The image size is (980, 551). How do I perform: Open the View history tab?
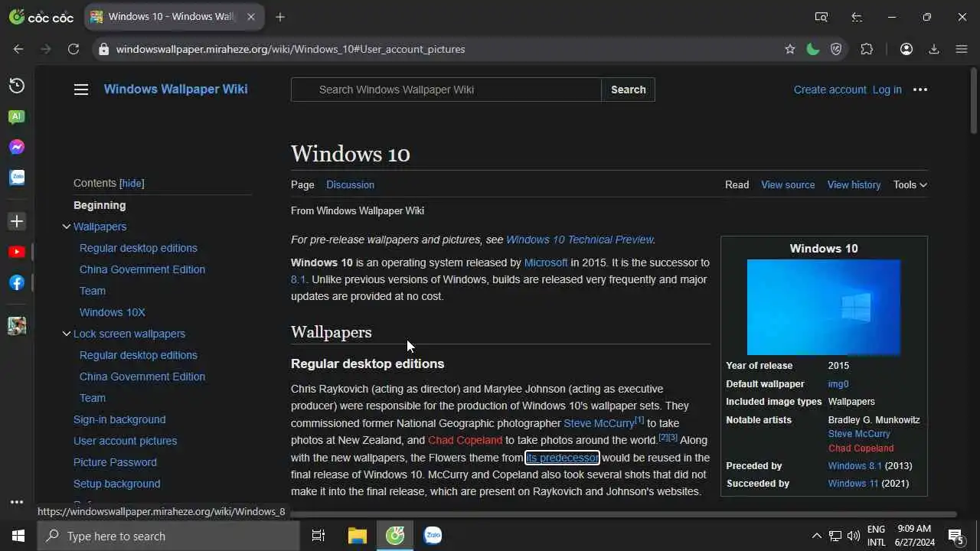pos(854,184)
